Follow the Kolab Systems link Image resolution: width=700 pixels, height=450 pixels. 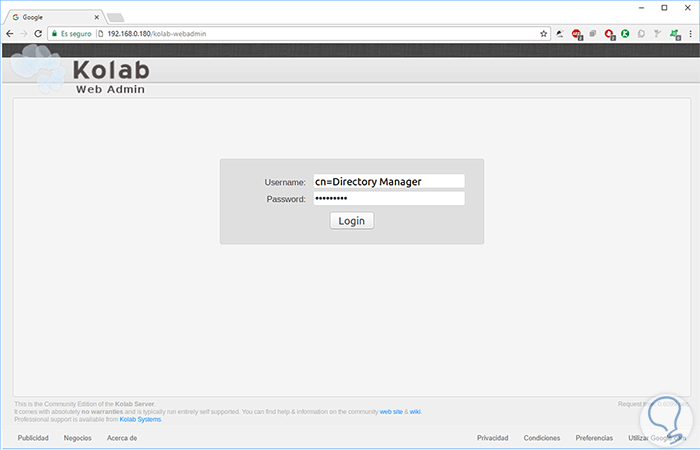tap(140, 419)
